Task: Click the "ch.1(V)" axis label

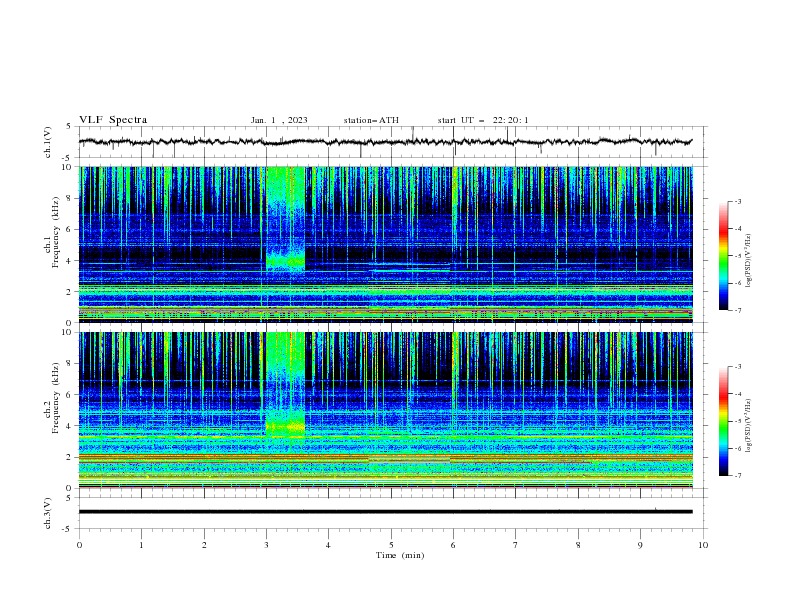Action: pos(48,142)
